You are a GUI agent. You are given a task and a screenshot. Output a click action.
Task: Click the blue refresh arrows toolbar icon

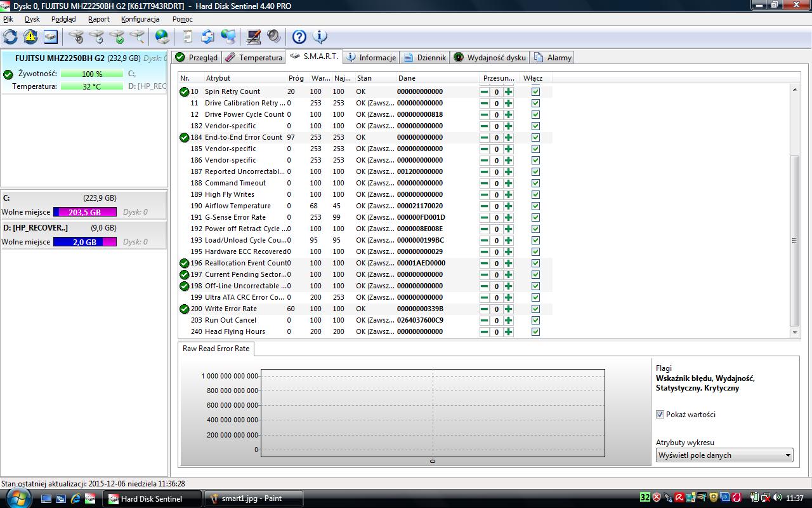click(10, 37)
